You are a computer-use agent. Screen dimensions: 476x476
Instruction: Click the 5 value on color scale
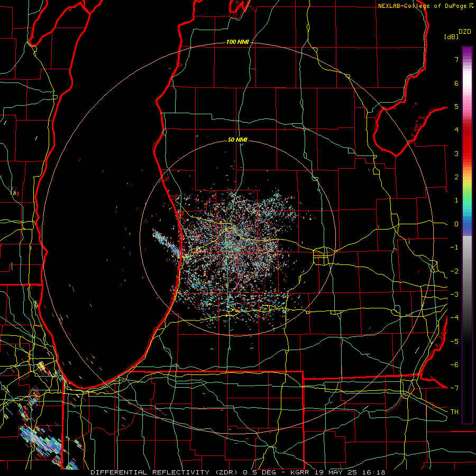click(x=456, y=106)
